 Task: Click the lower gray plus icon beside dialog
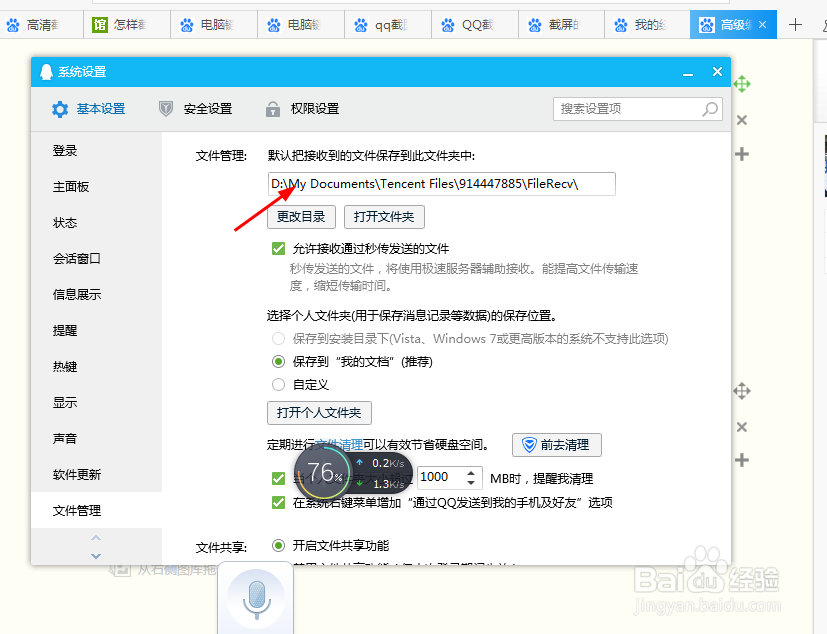pyautogui.click(x=742, y=460)
